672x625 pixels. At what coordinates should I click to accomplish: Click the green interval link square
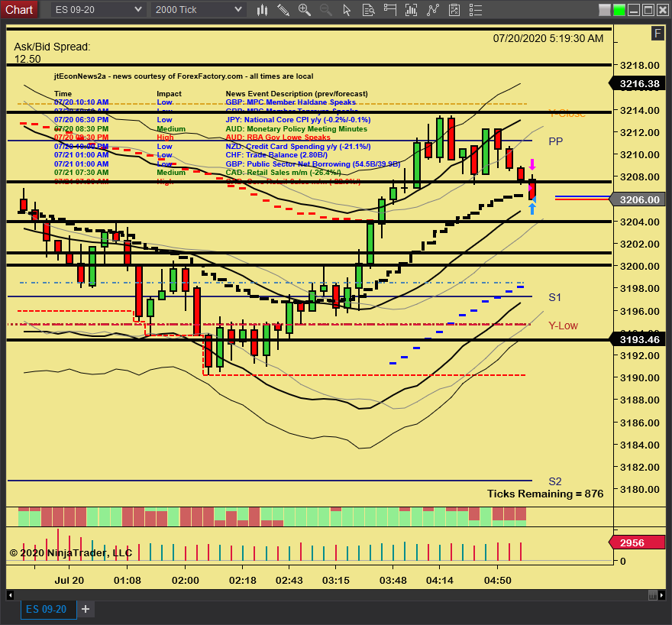click(619, 10)
